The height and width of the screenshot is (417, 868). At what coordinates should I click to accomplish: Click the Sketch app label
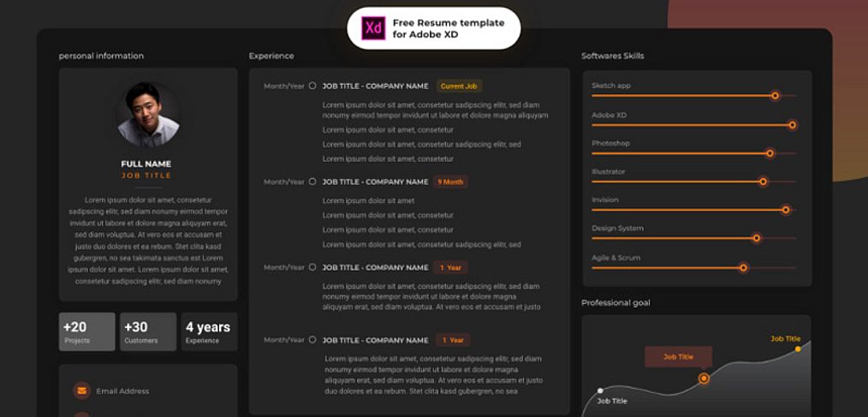coord(611,86)
